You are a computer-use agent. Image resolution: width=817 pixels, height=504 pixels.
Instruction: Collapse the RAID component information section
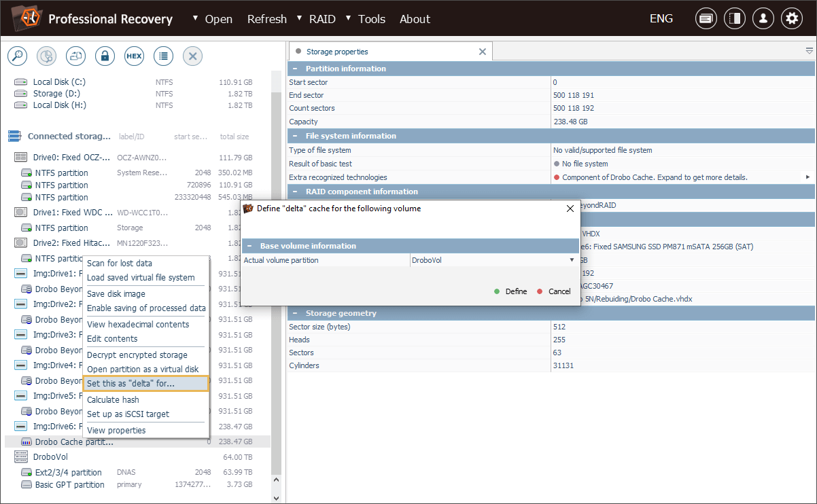tap(295, 192)
